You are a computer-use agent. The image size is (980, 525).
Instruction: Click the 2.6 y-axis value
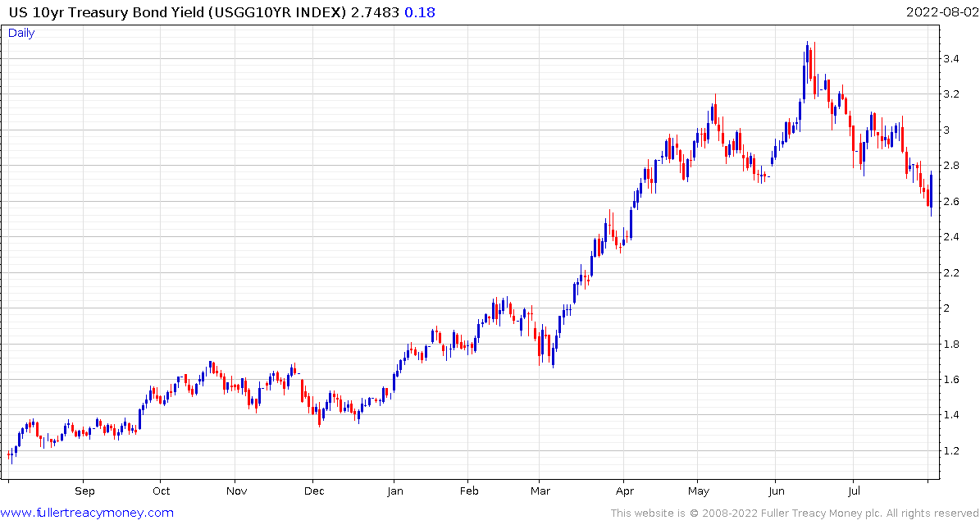pyautogui.click(x=951, y=201)
